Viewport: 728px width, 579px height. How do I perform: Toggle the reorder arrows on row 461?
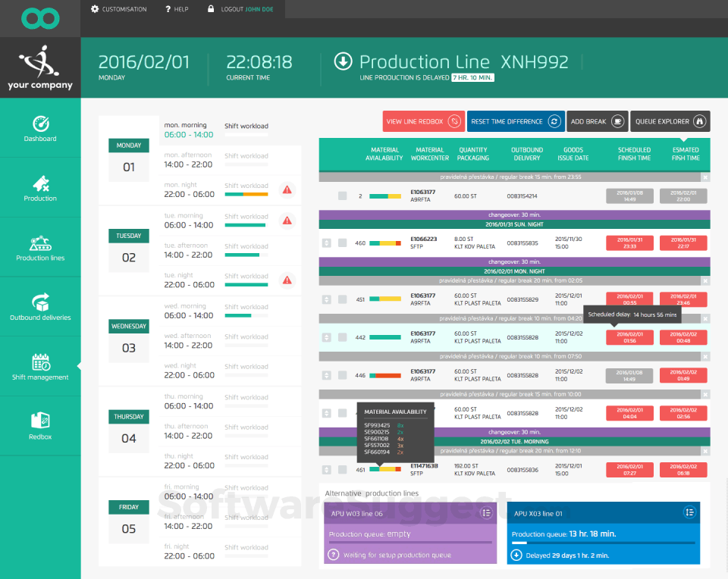point(327,470)
